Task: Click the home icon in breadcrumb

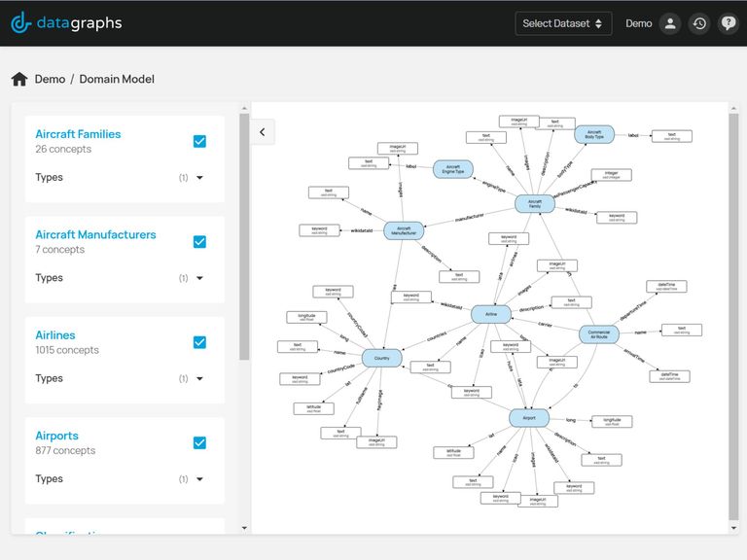Action: tap(19, 79)
